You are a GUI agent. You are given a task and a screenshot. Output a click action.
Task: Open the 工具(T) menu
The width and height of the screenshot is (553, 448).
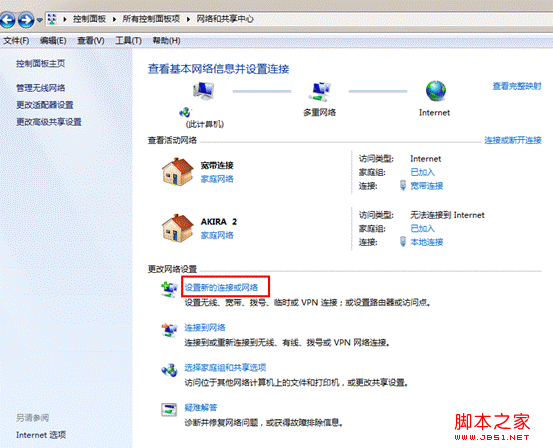click(x=128, y=41)
